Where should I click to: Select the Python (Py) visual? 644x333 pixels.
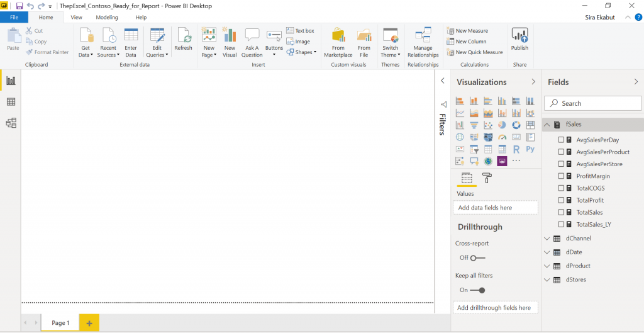(x=530, y=149)
